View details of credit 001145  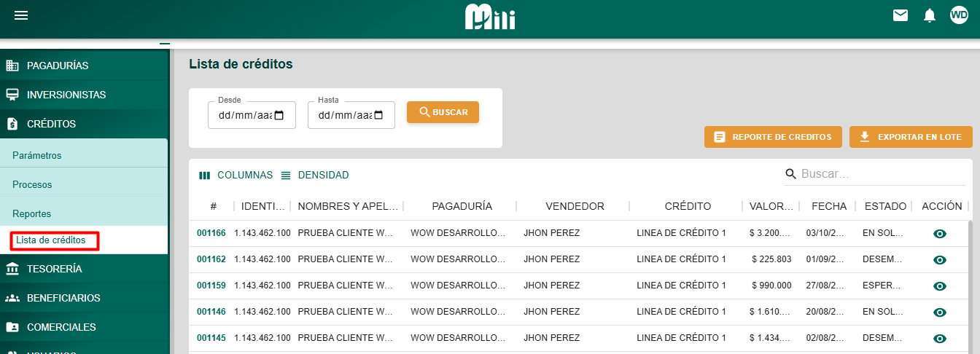tap(940, 339)
